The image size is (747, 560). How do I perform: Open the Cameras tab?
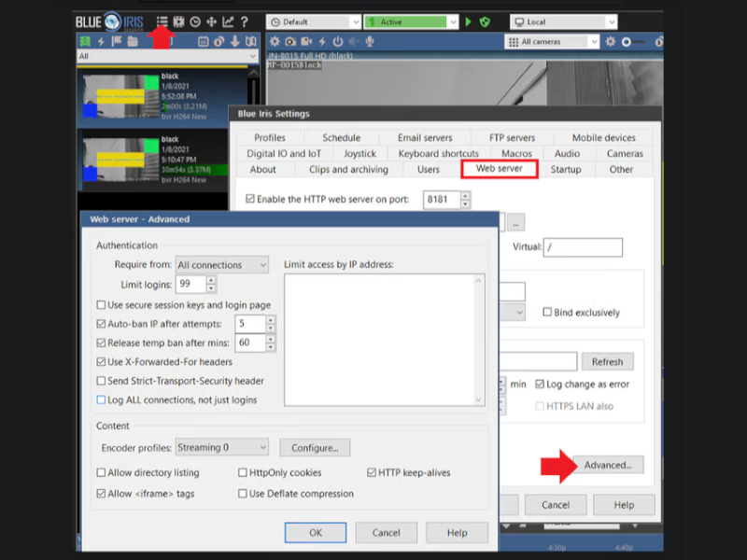point(625,154)
